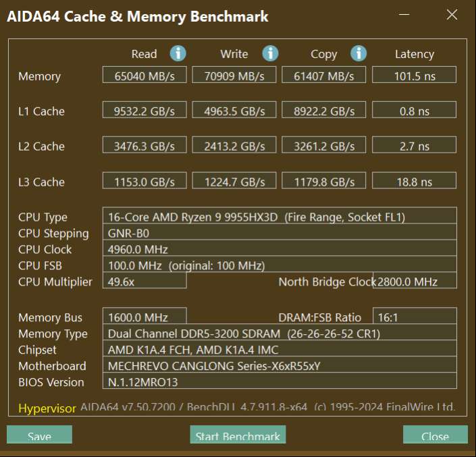Click the CPU Type label

[x=43, y=217]
